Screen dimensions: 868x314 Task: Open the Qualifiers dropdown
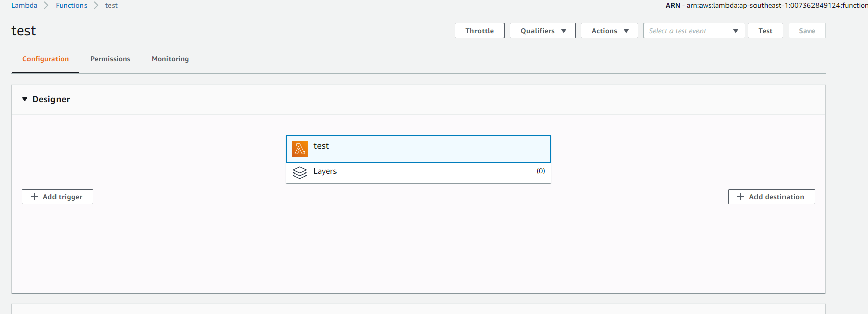tap(543, 31)
